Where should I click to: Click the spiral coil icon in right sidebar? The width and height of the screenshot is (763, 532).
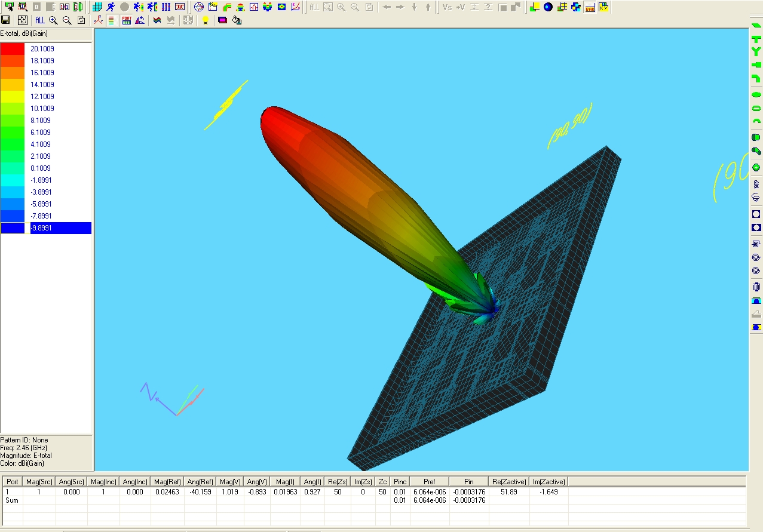[756, 184]
